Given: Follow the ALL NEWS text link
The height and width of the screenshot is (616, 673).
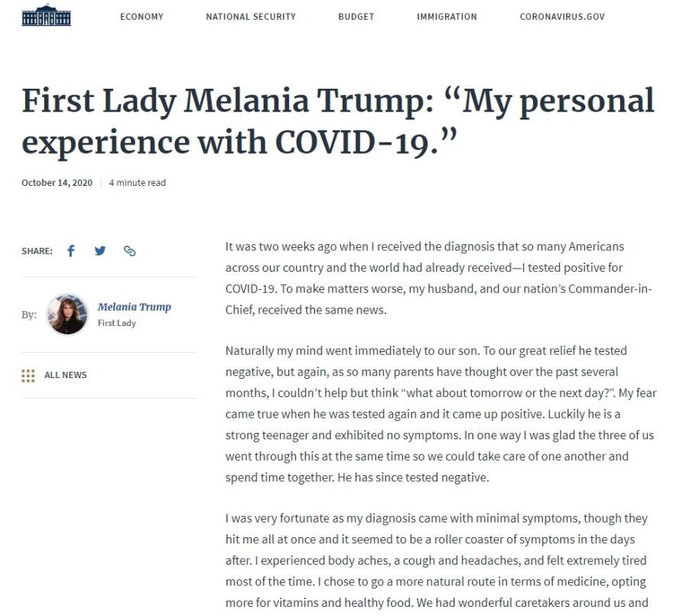Looking at the screenshot, I should pyautogui.click(x=66, y=375).
